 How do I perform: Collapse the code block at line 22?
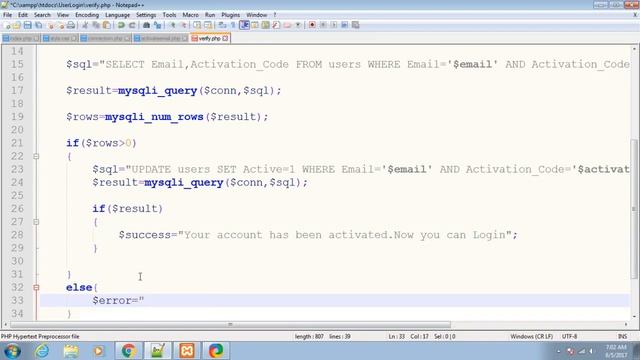[x=36, y=156]
